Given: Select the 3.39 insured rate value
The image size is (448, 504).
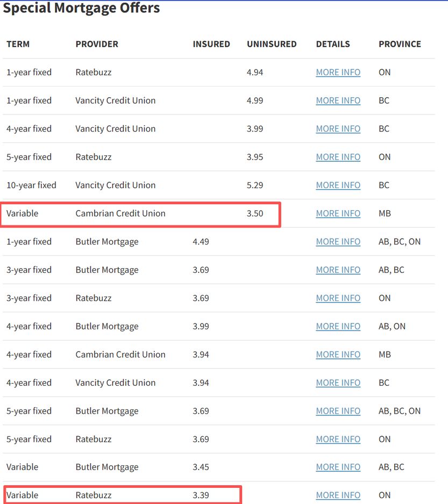Looking at the screenshot, I should click(x=201, y=495).
